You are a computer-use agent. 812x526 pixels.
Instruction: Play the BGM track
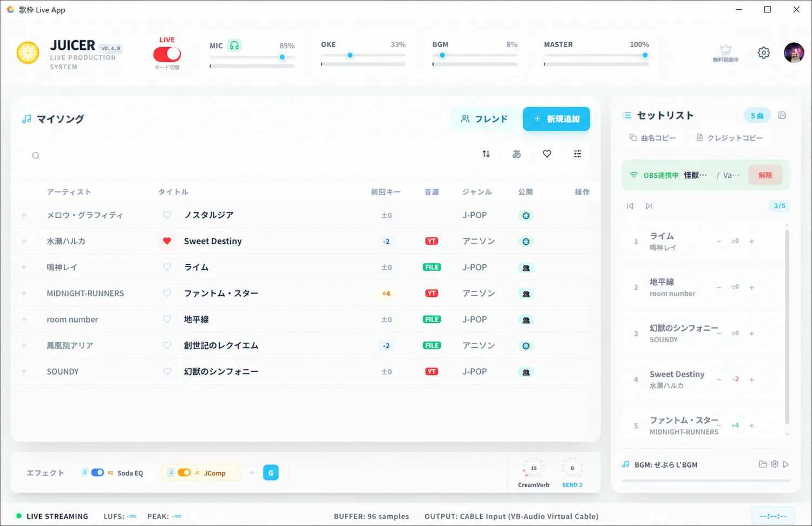click(786, 464)
